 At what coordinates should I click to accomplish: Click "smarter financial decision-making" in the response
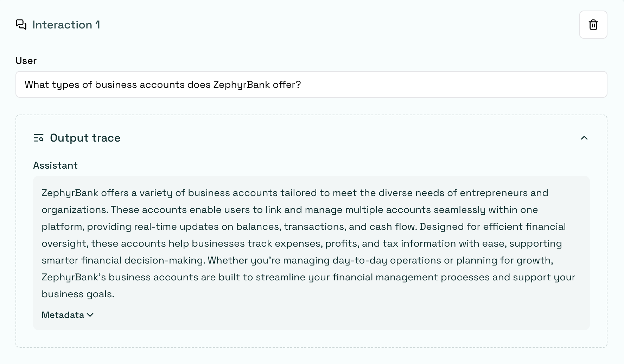(x=123, y=260)
